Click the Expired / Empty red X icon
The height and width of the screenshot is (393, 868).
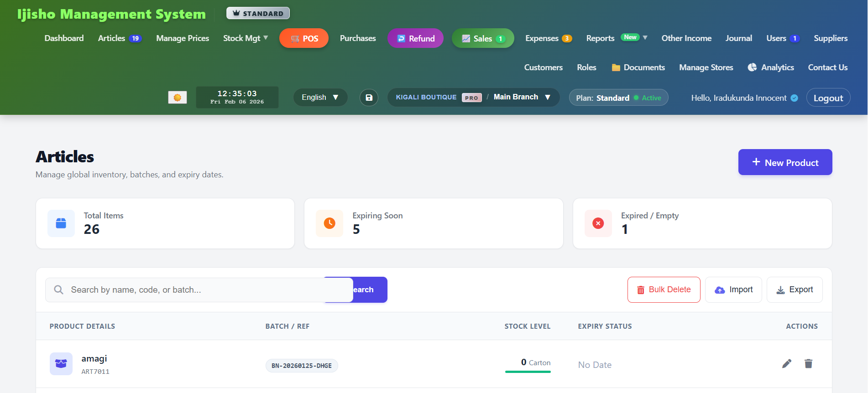tap(598, 223)
